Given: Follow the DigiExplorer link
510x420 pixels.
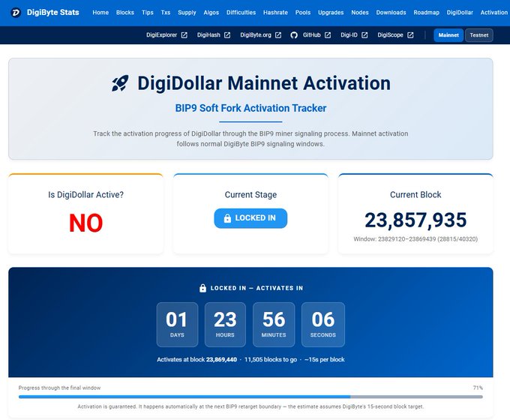Looking at the screenshot, I should (162, 35).
